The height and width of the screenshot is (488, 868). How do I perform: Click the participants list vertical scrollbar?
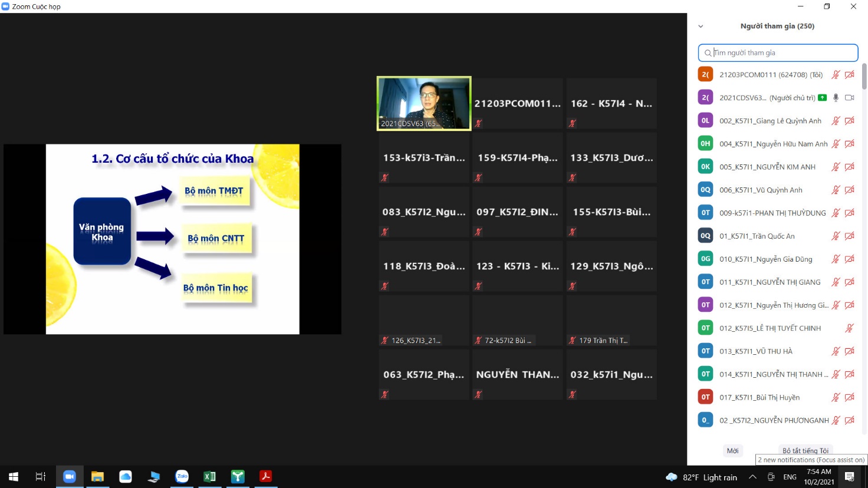864,77
